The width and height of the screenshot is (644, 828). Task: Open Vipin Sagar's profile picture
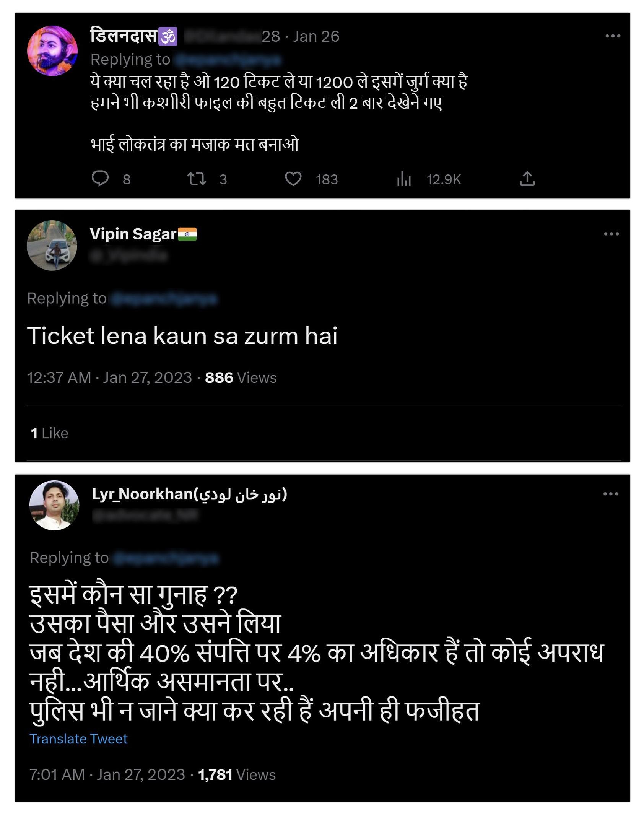(52, 246)
